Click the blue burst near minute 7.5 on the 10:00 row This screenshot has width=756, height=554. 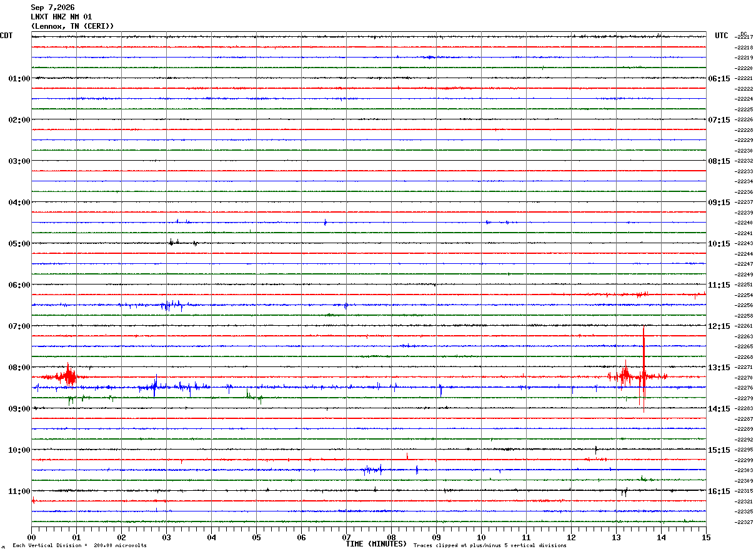374,470
